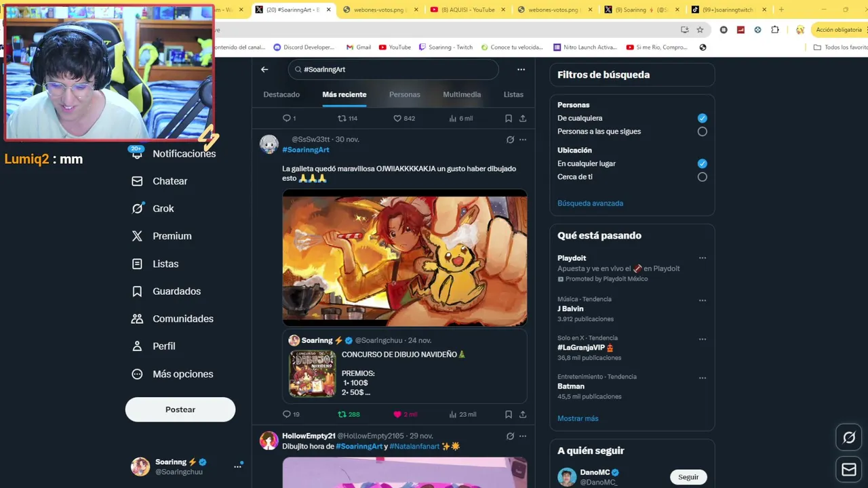
Task: Switch to Listas results tab
Action: [x=513, y=95]
